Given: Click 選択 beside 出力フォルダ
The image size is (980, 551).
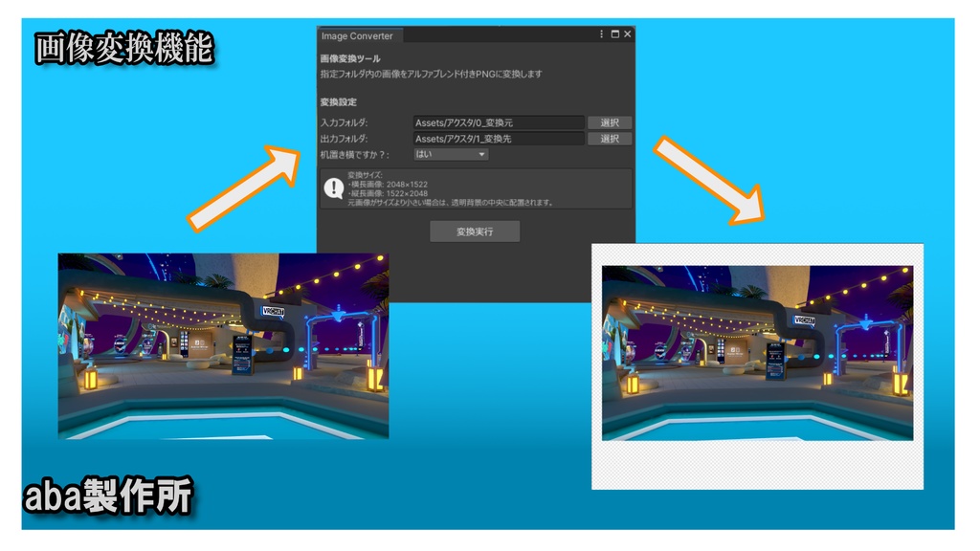Looking at the screenshot, I should point(610,137).
